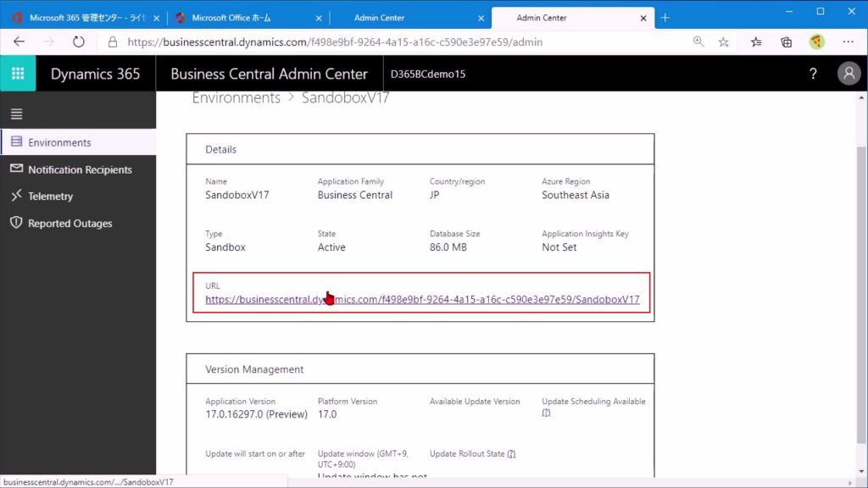Click the Database Size value 86.0 MB
The height and width of the screenshot is (488, 868).
tap(448, 247)
